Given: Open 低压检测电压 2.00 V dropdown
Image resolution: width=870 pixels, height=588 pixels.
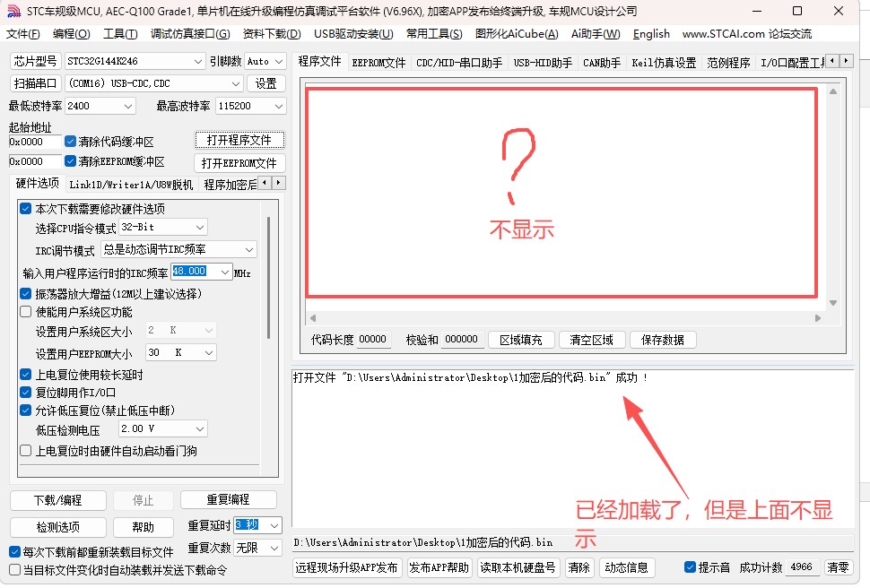Looking at the screenshot, I should pos(200,428).
